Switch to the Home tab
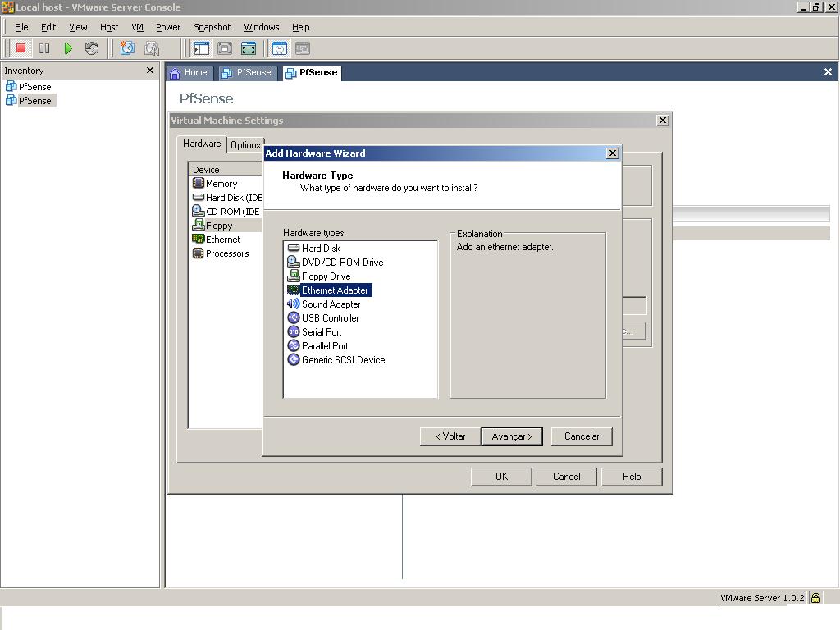This screenshot has height=630, width=840. tap(189, 72)
